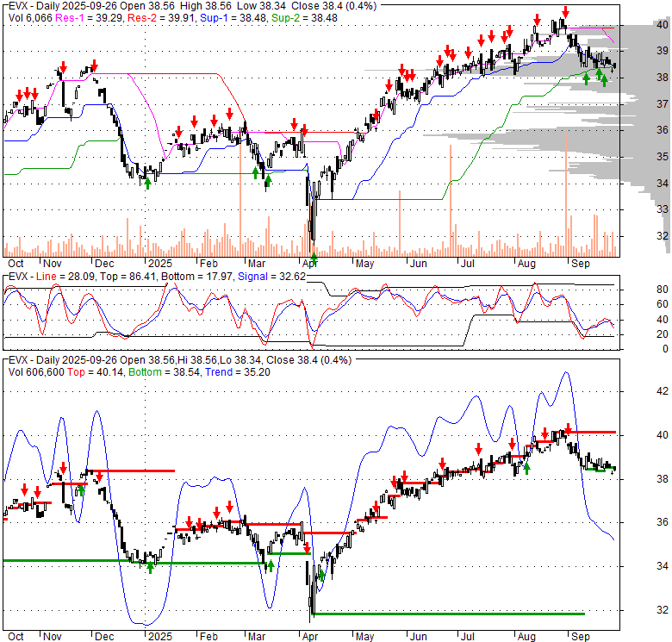Viewport: 672px width, 642px height.
Task: Select the 'Nov' month label under bottom chart
Action: pos(53,637)
